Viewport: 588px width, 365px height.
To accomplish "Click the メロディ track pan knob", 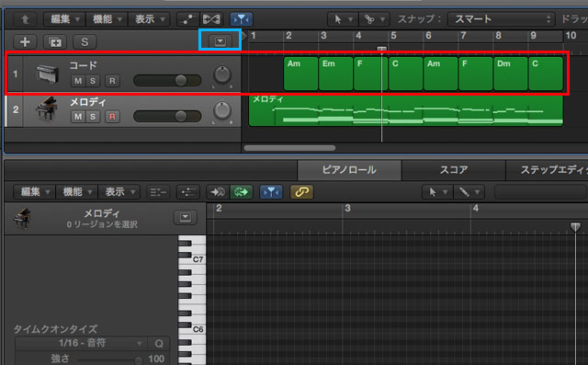I will point(222,110).
